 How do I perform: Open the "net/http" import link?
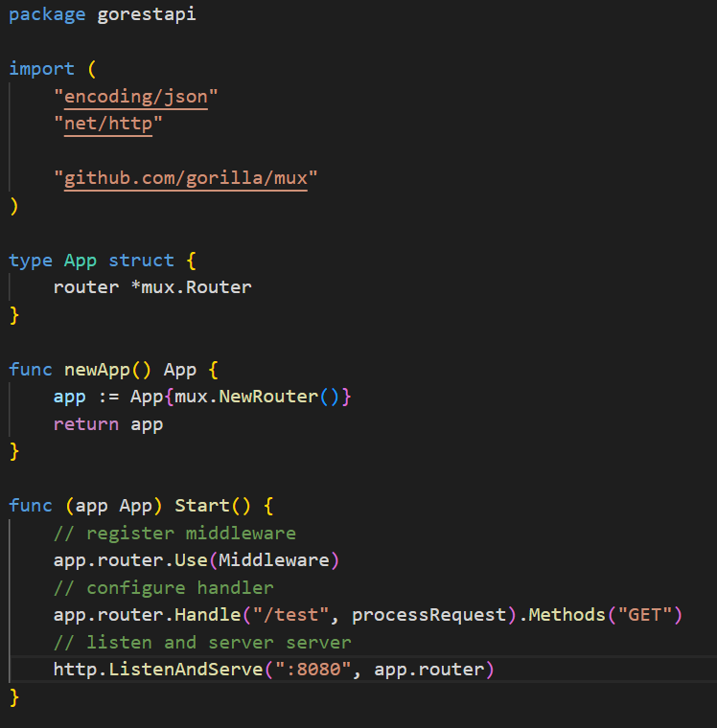pos(108,124)
